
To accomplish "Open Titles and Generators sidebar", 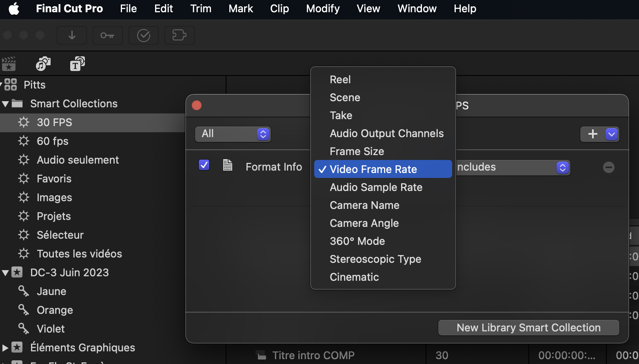I will pos(77,64).
